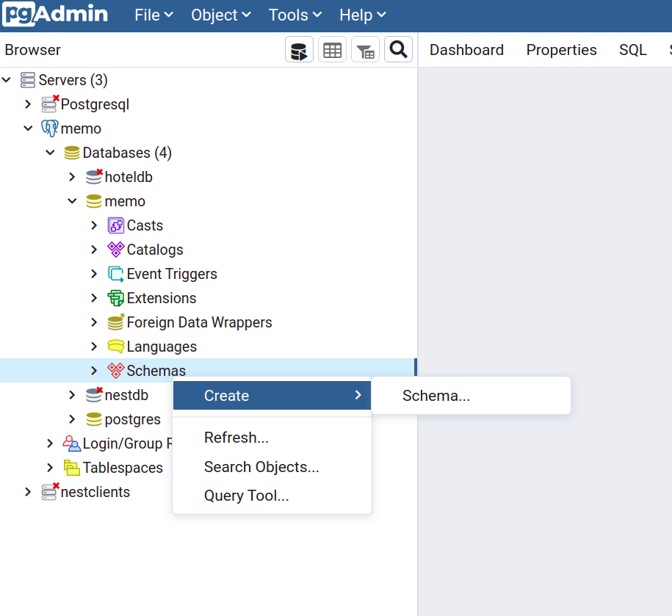Click the Extensions node icon
The width and height of the screenshot is (672, 616).
point(115,298)
